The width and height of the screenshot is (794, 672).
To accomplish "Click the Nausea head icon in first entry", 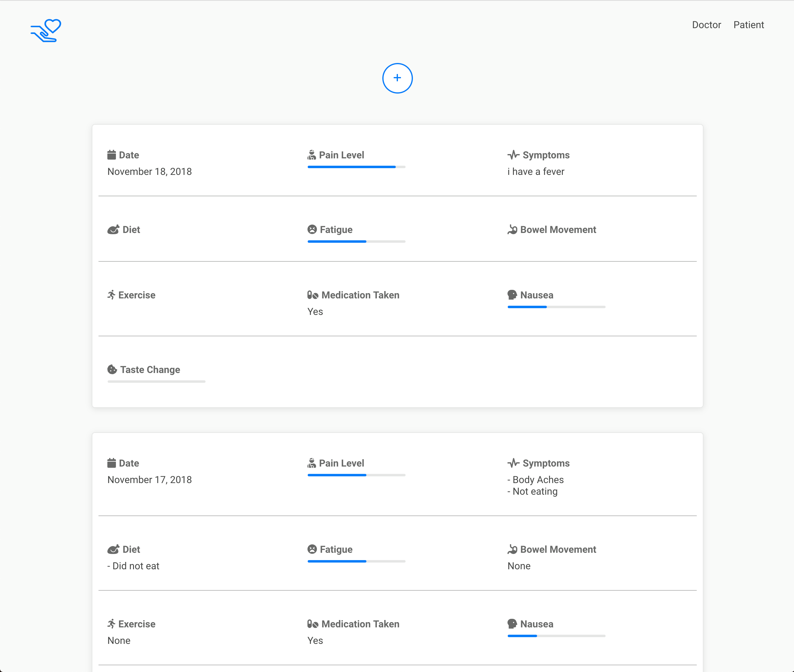I will (x=512, y=295).
